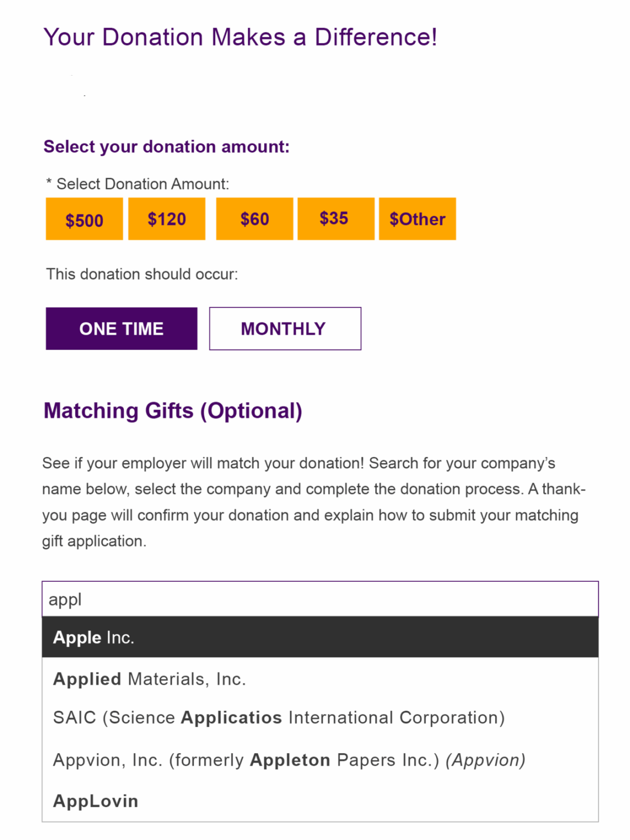The image size is (630, 840).
Task: Click the 'Select your donation amount' label
Action: [x=166, y=147]
